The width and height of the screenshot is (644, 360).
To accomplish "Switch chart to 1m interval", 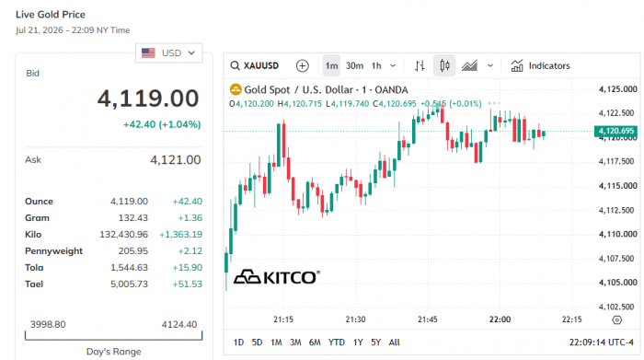I will [x=331, y=65].
